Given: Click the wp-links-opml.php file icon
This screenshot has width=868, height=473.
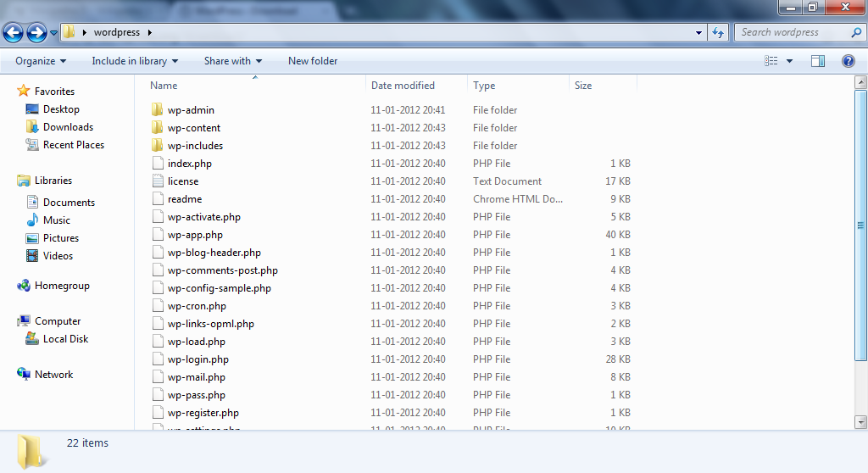Looking at the screenshot, I should (x=158, y=324).
